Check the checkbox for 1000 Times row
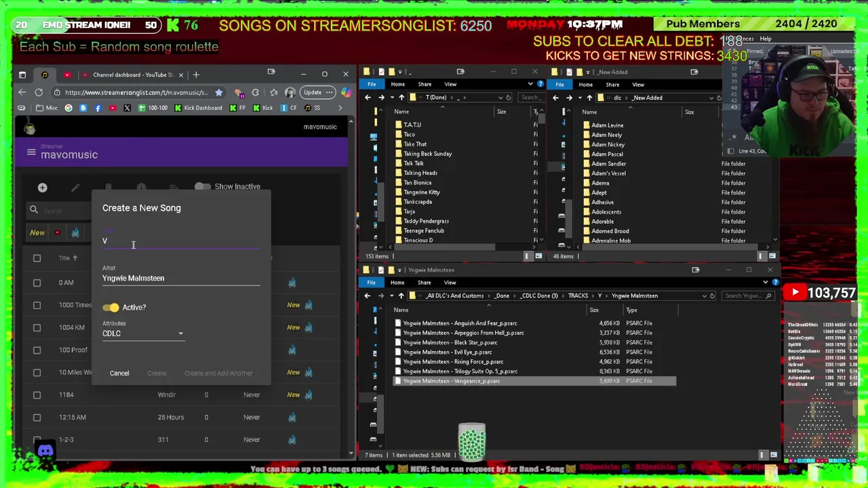 point(37,305)
